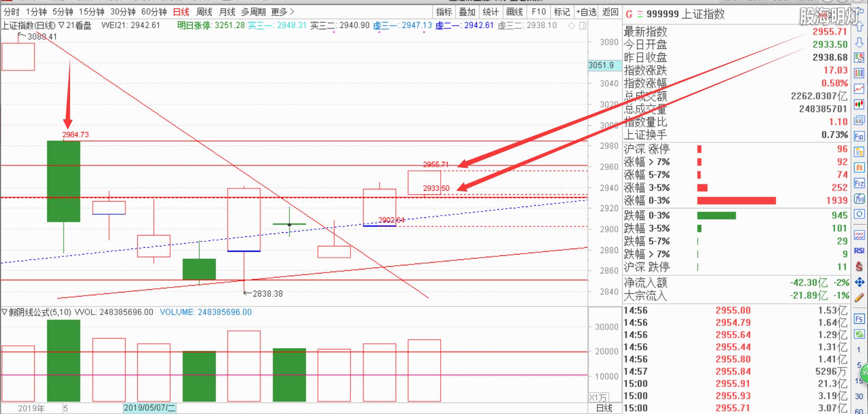
Task: Click the 999999 上证指数 title
Action: (x=686, y=14)
